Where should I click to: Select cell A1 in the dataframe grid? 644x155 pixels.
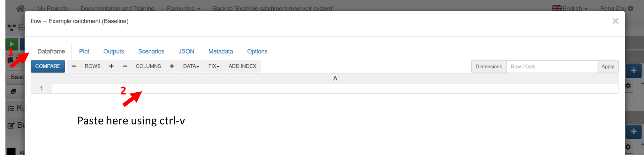335,88
